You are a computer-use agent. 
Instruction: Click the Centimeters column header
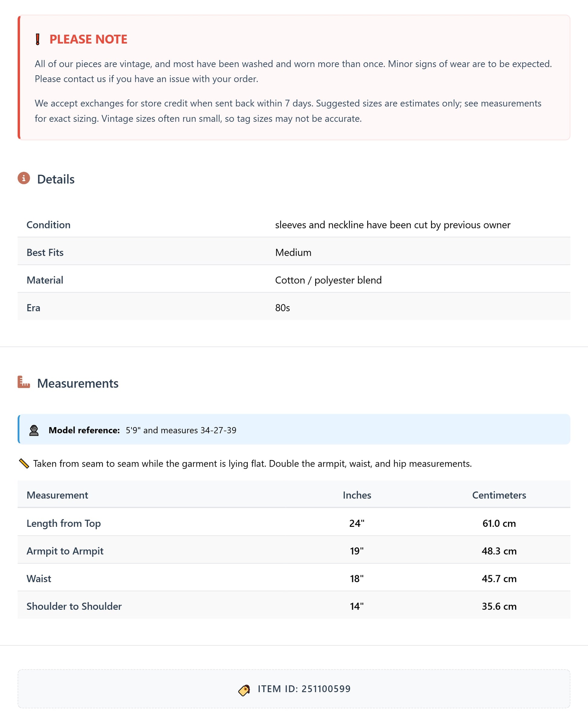[499, 495]
